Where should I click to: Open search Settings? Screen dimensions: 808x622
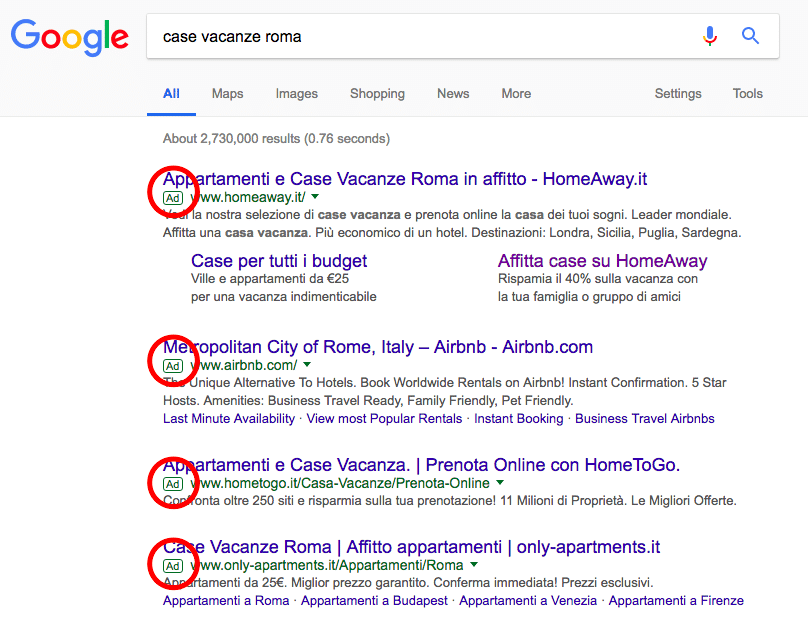coord(678,94)
